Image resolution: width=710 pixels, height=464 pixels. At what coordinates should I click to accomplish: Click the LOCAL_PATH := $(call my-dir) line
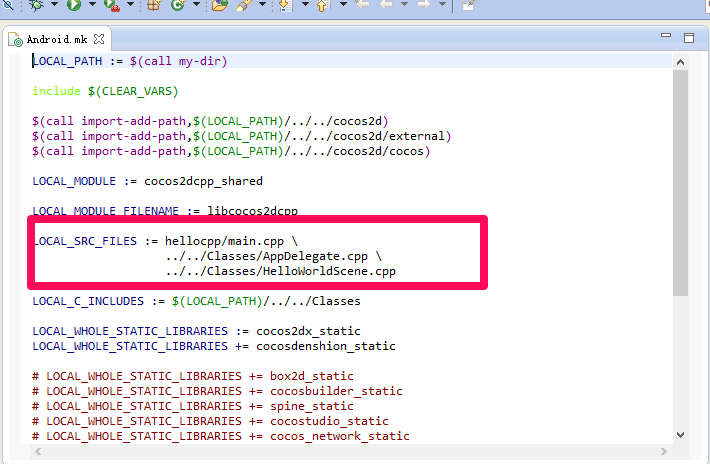130,61
